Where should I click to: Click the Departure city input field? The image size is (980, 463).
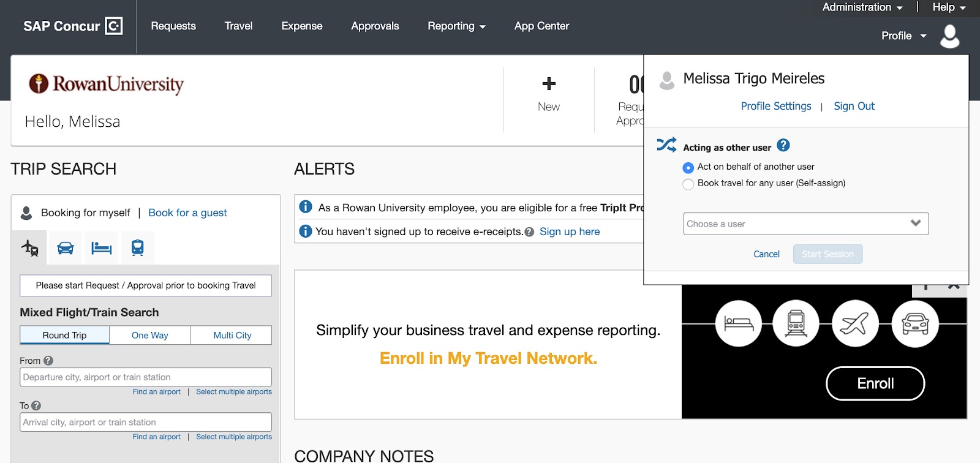click(146, 377)
